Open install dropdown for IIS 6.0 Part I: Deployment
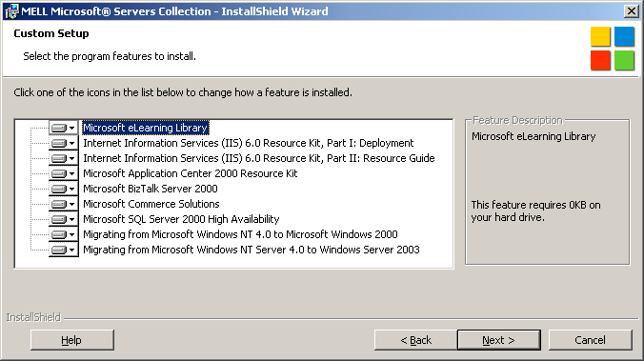Image resolution: width=644 pixels, height=361 pixels. pyautogui.click(x=63, y=143)
